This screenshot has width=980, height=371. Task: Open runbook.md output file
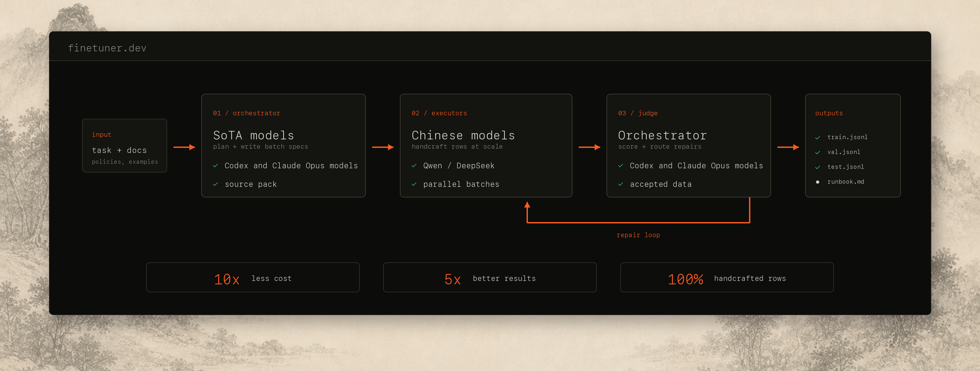[x=846, y=182]
